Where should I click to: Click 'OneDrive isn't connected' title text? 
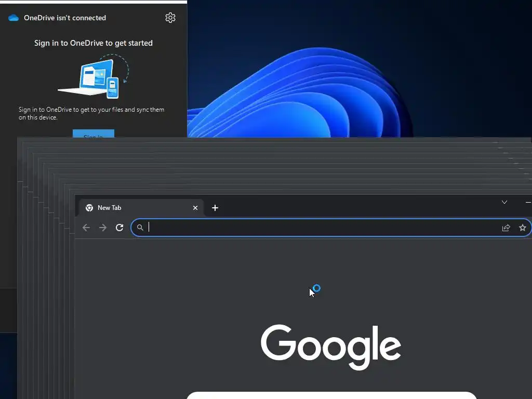click(x=65, y=18)
